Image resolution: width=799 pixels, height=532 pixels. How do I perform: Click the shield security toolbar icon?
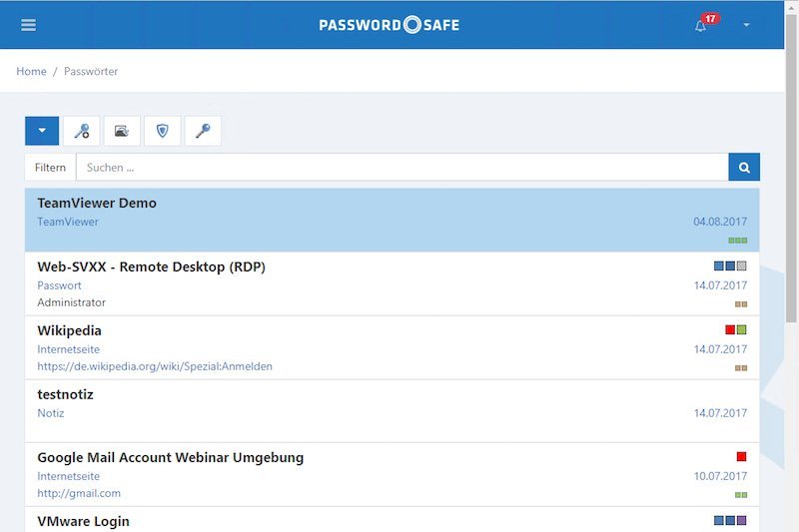click(x=163, y=131)
